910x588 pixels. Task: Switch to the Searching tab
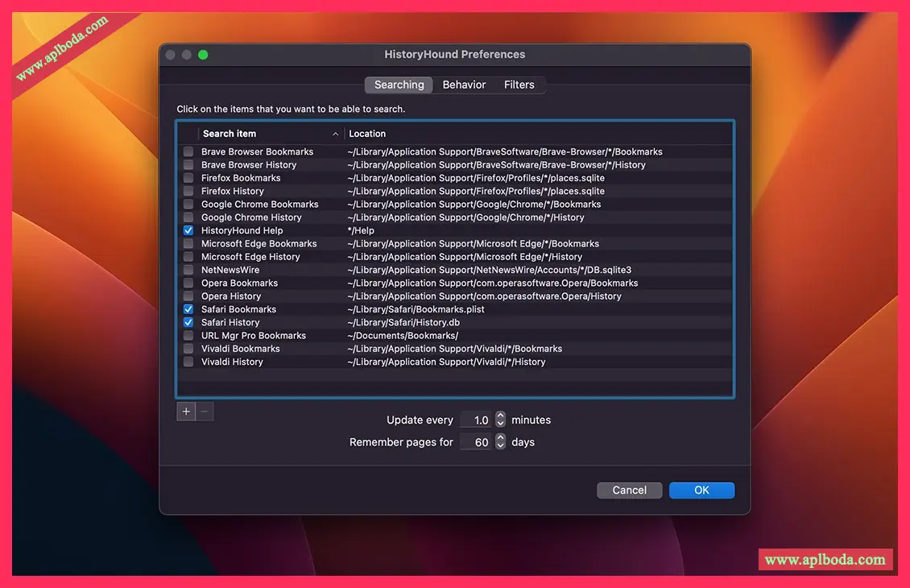[x=399, y=85]
